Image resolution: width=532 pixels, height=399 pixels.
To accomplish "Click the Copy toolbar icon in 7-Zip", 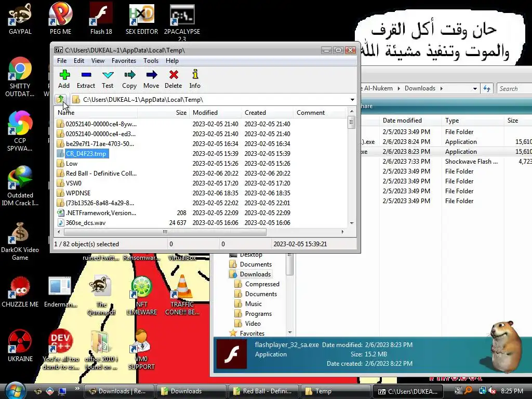I will (129, 79).
